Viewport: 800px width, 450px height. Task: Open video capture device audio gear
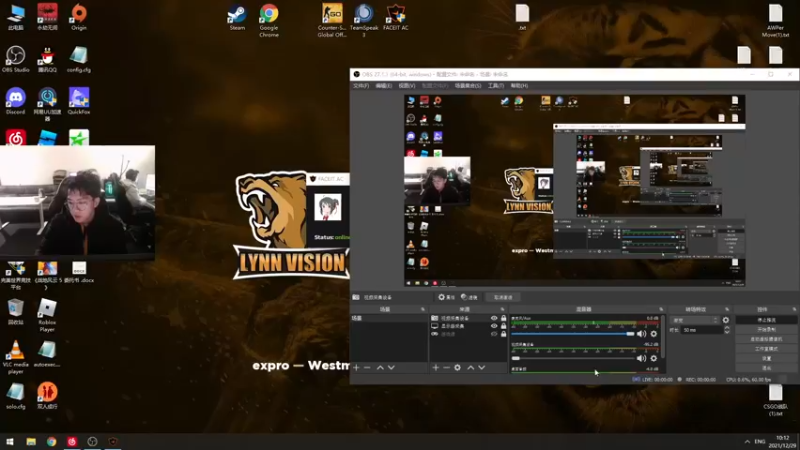click(x=654, y=358)
